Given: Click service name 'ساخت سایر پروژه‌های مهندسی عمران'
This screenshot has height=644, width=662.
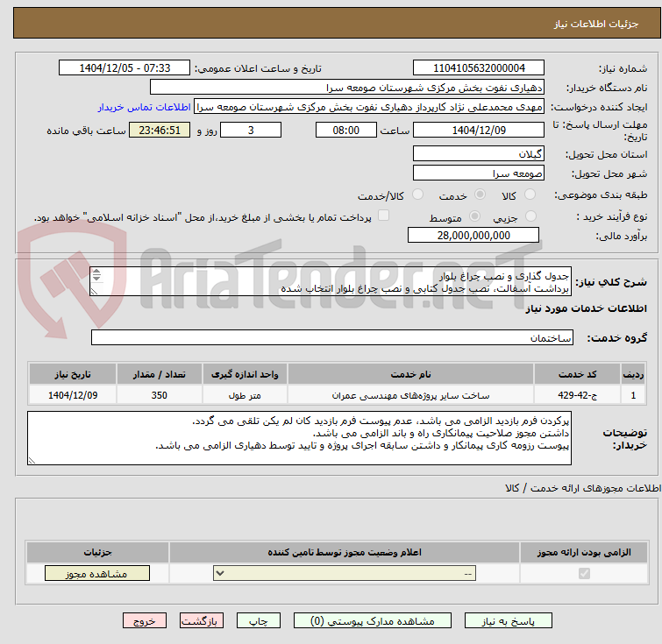Looking at the screenshot, I should pyautogui.click(x=411, y=395).
